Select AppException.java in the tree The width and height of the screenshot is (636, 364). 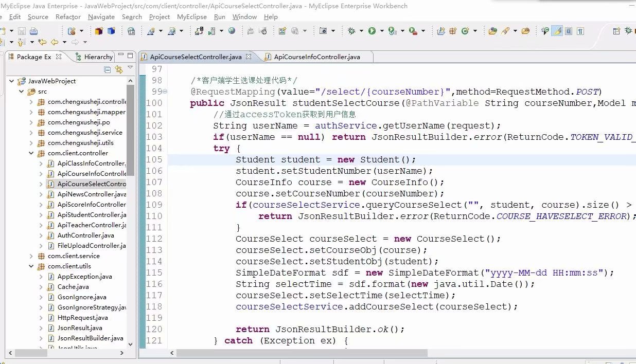point(85,276)
